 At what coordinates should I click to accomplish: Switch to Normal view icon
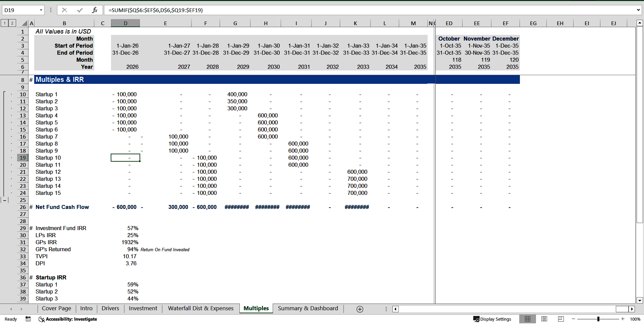point(528,319)
